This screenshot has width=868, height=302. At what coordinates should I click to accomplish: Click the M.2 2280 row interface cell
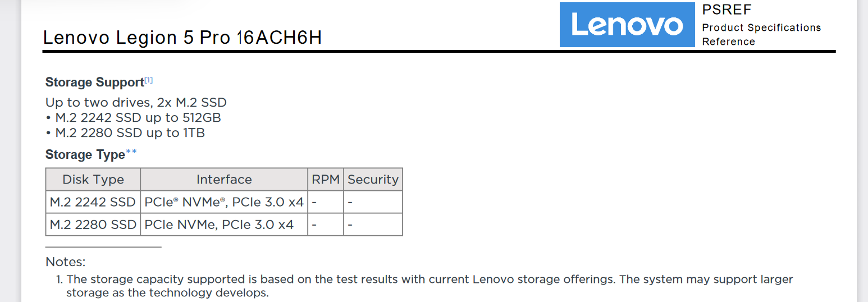224,225
